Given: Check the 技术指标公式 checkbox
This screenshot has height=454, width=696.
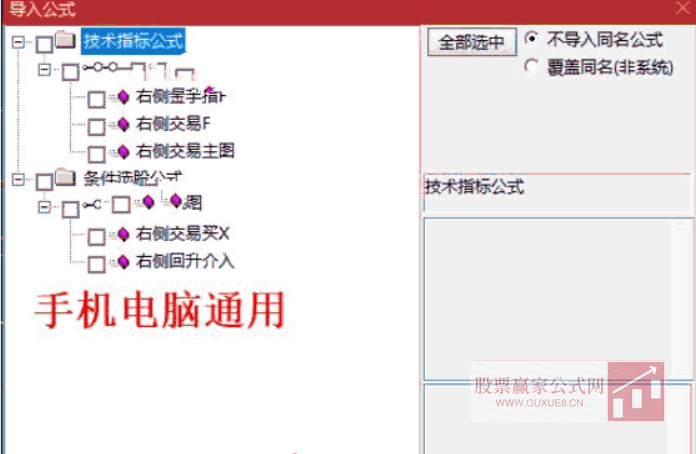Looking at the screenshot, I should pyautogui.click(x=44, y=45).
